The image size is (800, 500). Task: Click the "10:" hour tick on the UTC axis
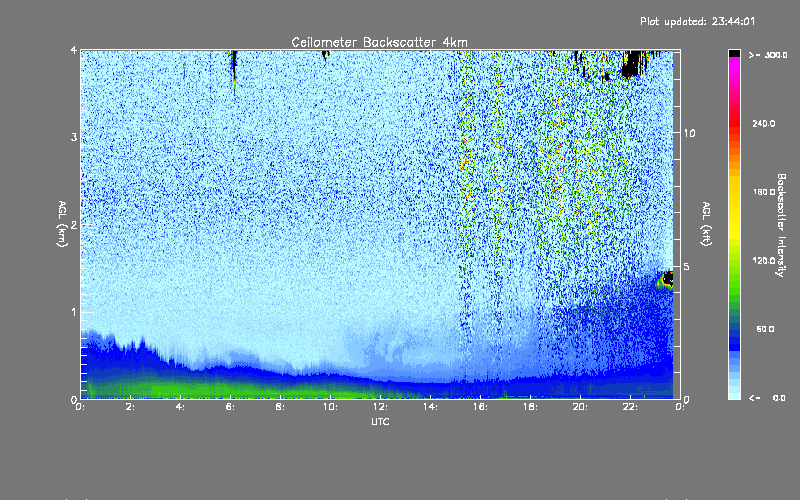pos(331,407)
